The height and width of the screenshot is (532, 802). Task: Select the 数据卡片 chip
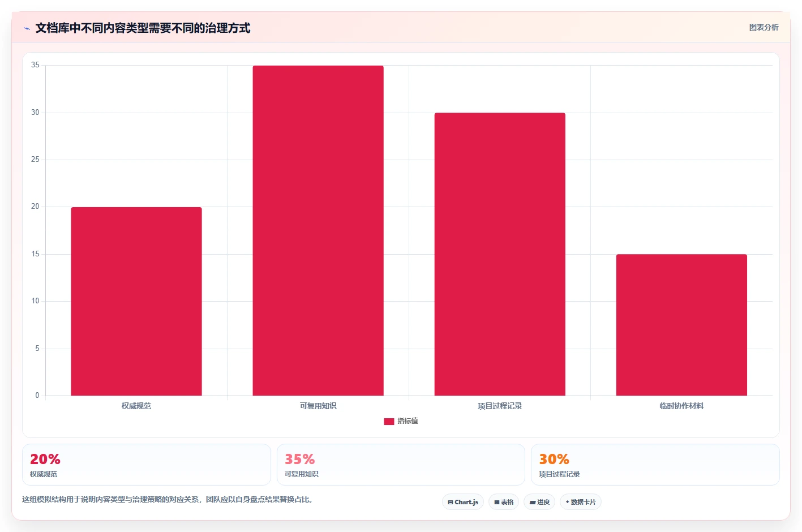pos(581,502)
